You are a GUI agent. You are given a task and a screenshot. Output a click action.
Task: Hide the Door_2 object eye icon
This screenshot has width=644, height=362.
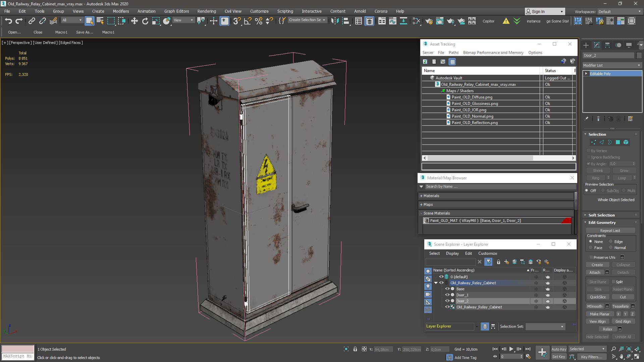point(447,301)
